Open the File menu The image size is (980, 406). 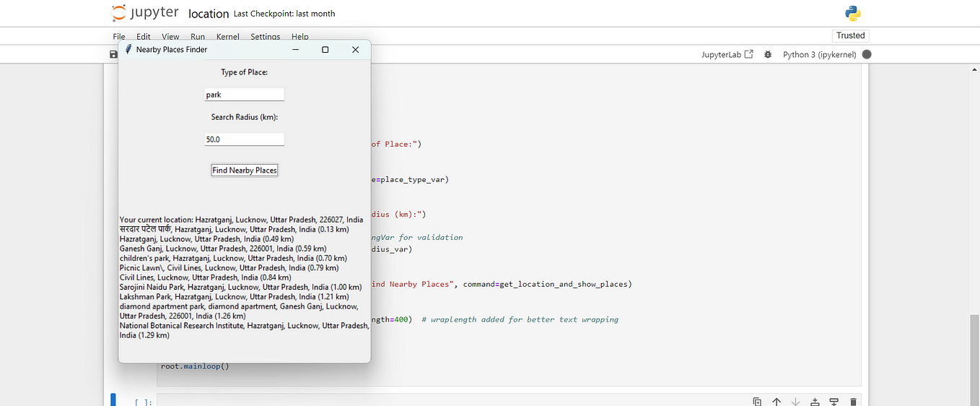[119, 37]
